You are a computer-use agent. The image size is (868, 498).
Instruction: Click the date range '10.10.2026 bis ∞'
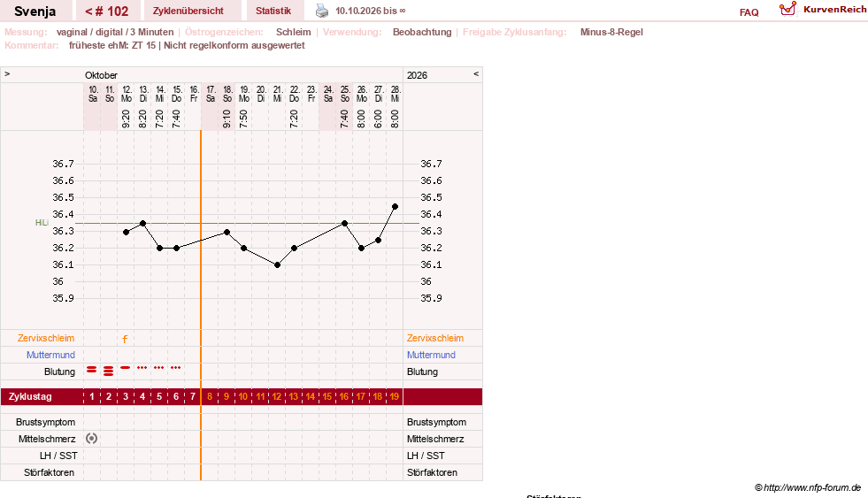(x=371, y=11)
